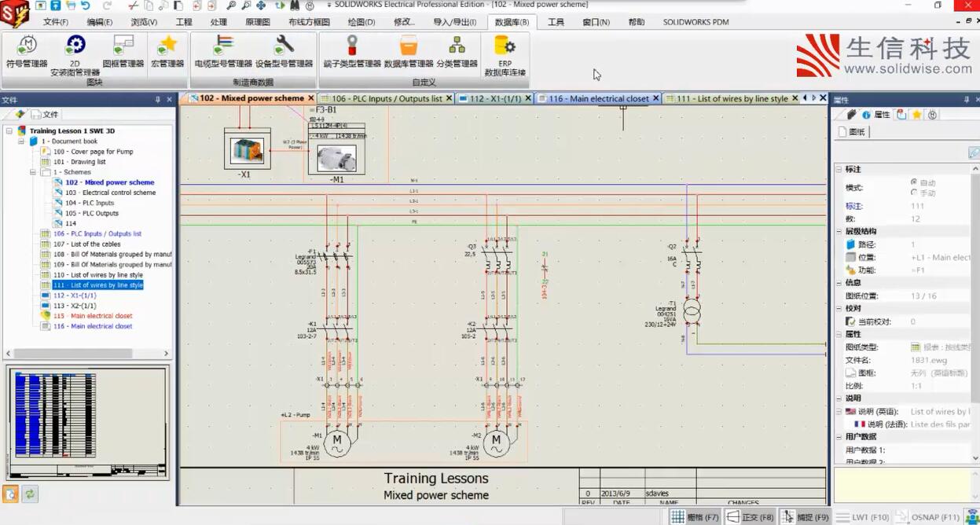Click the edit pencil icon in properties panel
The height and width of the screenshot is (525, 980).
[974, 152]
